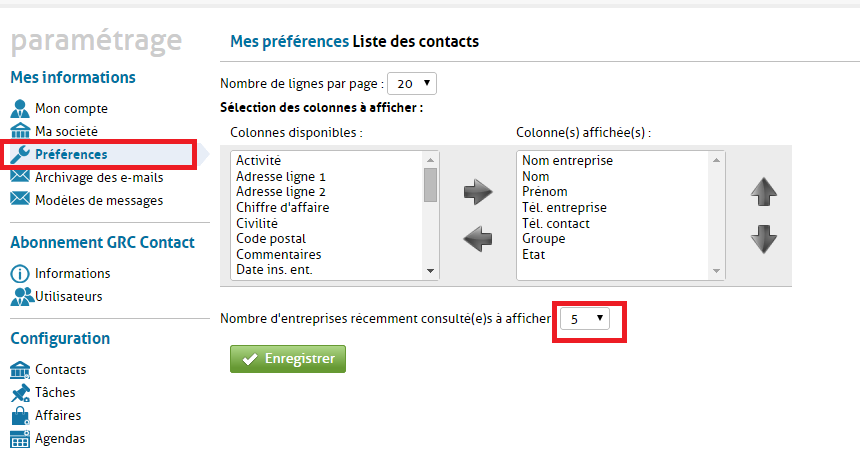Click the Tâches pushpin icon
860x455 pixels.
pos(20,392)
